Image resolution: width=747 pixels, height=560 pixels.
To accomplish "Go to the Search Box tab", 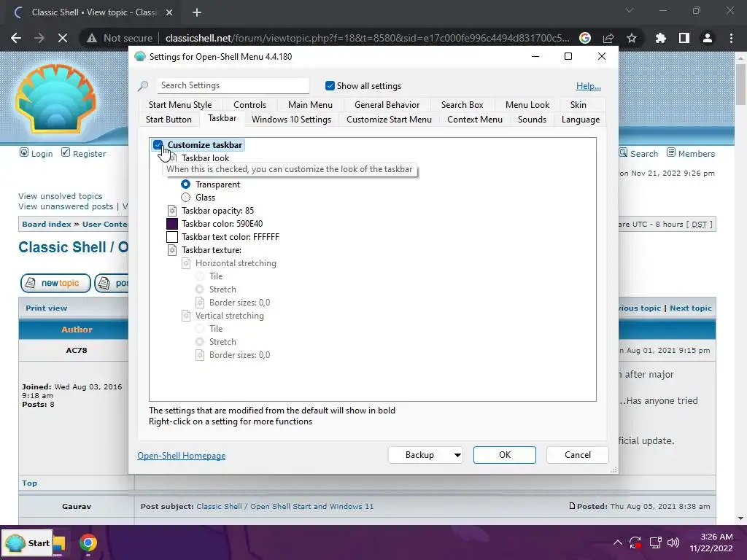I will [462, 105].
